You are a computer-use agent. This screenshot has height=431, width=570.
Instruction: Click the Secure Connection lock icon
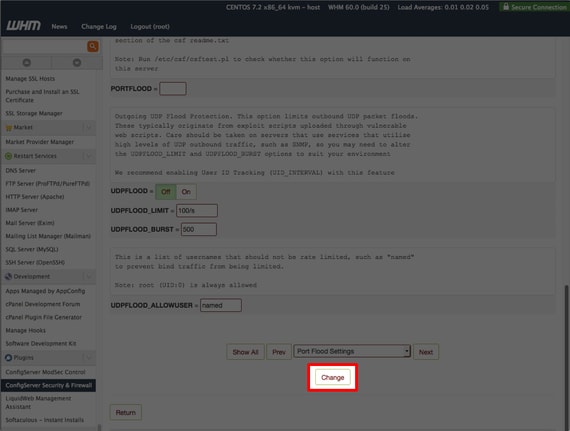point(506,7)
